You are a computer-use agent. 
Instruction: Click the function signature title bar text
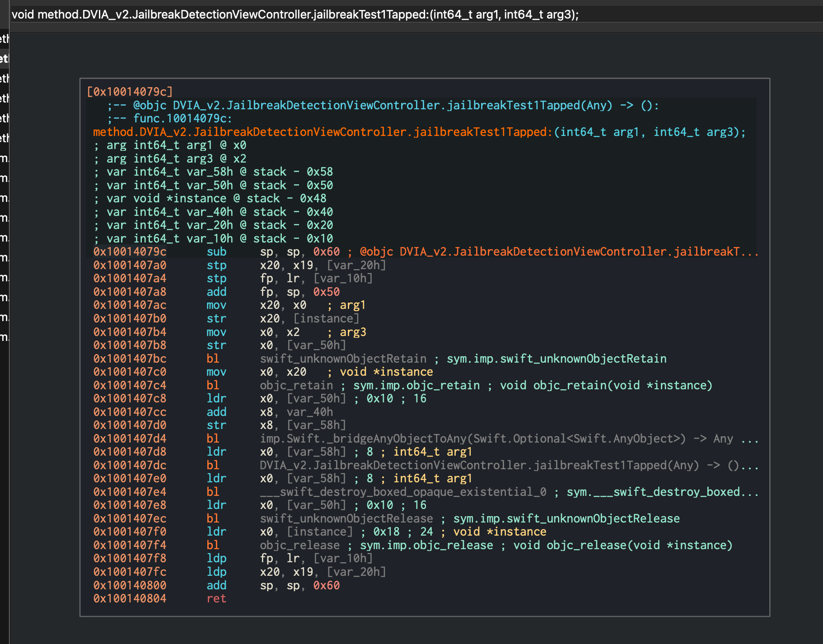click(295, 14)
